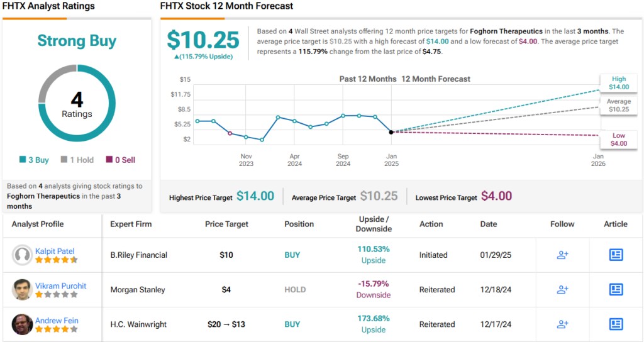
Task: Open Vikram Purohit analyst profile link
Action: click(60, 285)
